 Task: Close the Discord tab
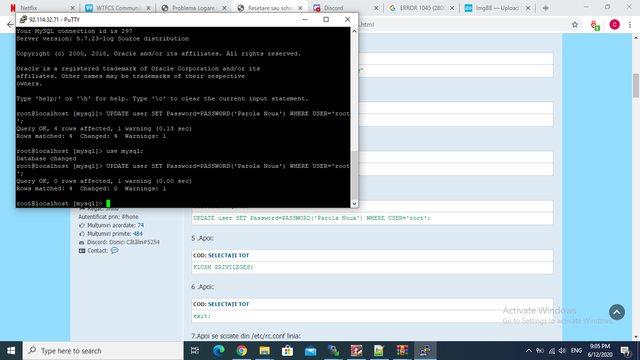click(x=376, y=8)
